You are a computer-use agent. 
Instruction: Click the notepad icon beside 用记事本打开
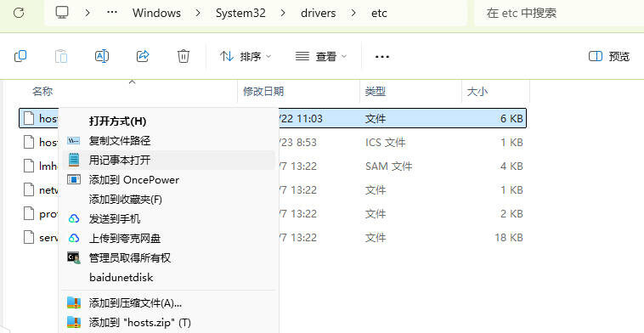tap(74, 160)
